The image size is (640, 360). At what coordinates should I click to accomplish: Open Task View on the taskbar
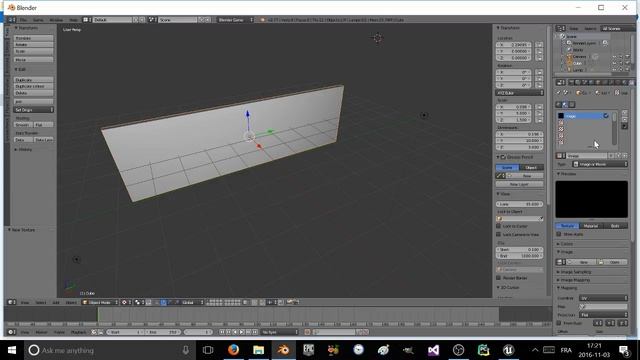coord(208,350)
